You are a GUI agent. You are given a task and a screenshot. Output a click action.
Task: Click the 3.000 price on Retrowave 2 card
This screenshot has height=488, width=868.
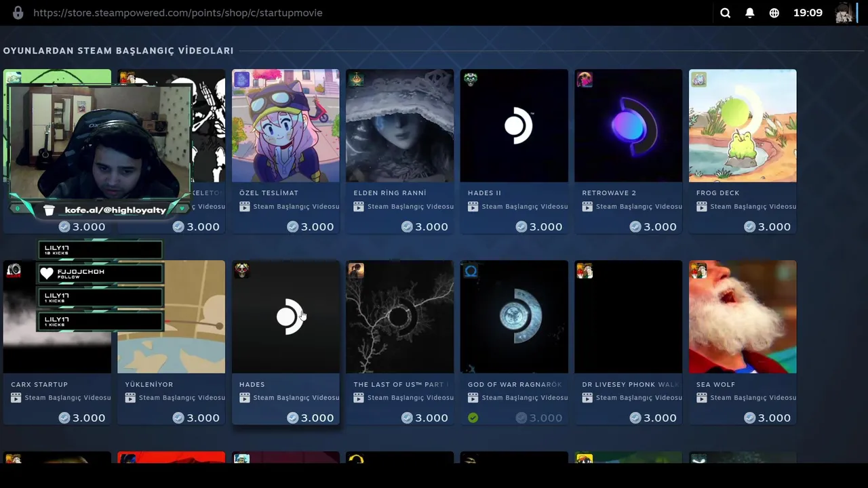click(x=660, y=227)
